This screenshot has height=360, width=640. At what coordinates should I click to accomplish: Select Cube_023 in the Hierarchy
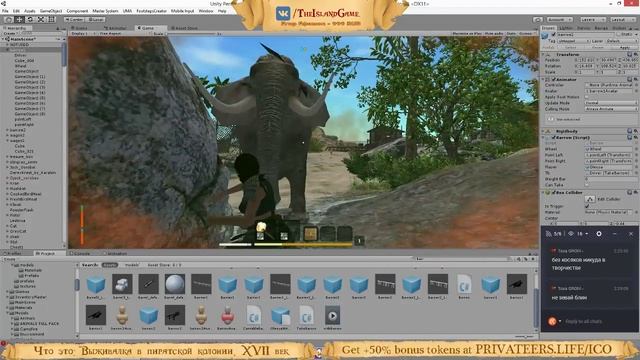pyautogui.click(x=24, y=151)
